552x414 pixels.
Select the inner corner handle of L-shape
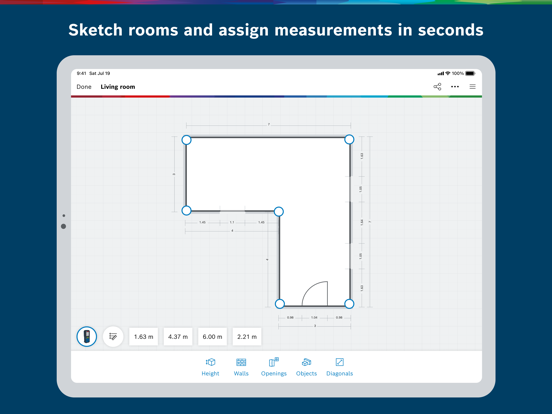coord(278,212)
